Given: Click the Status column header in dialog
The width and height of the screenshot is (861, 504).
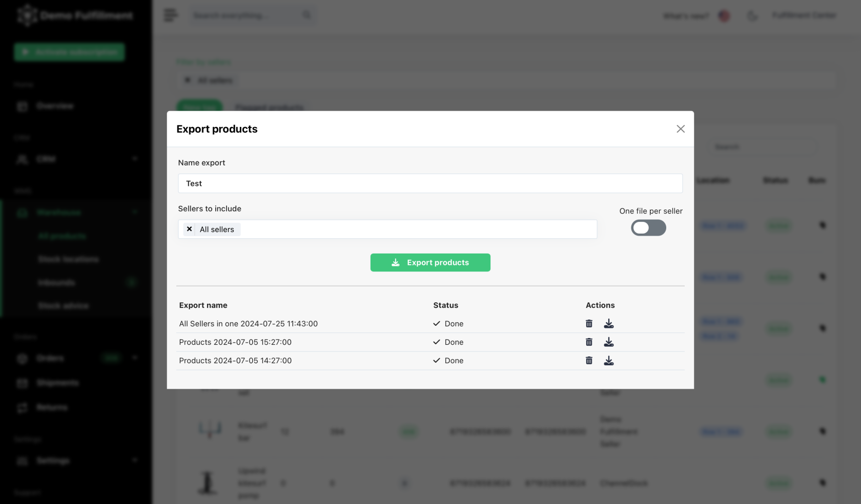Looking at the screenshot, I should coord(445,305).
